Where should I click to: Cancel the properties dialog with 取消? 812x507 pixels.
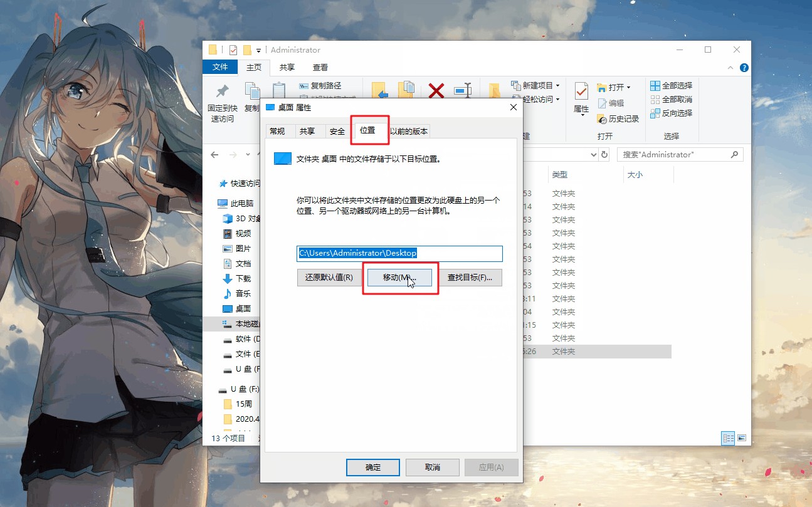433,468
